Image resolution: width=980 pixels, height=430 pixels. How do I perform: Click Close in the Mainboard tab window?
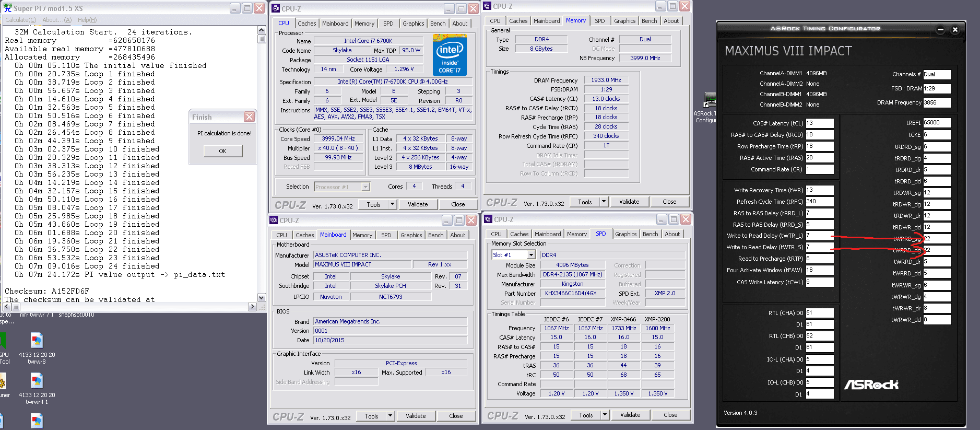point(456,416)
